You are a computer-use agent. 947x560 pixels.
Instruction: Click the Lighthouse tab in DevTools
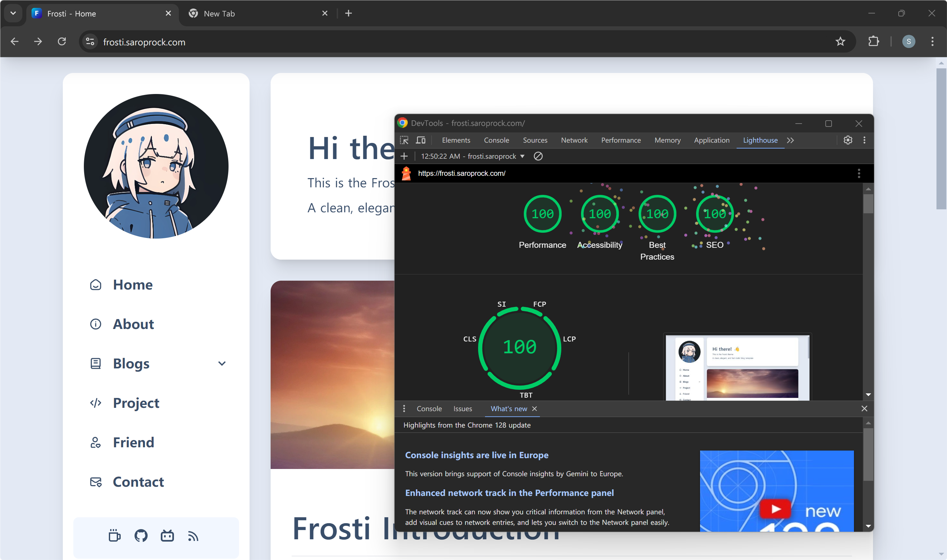[x=760, y=140]
